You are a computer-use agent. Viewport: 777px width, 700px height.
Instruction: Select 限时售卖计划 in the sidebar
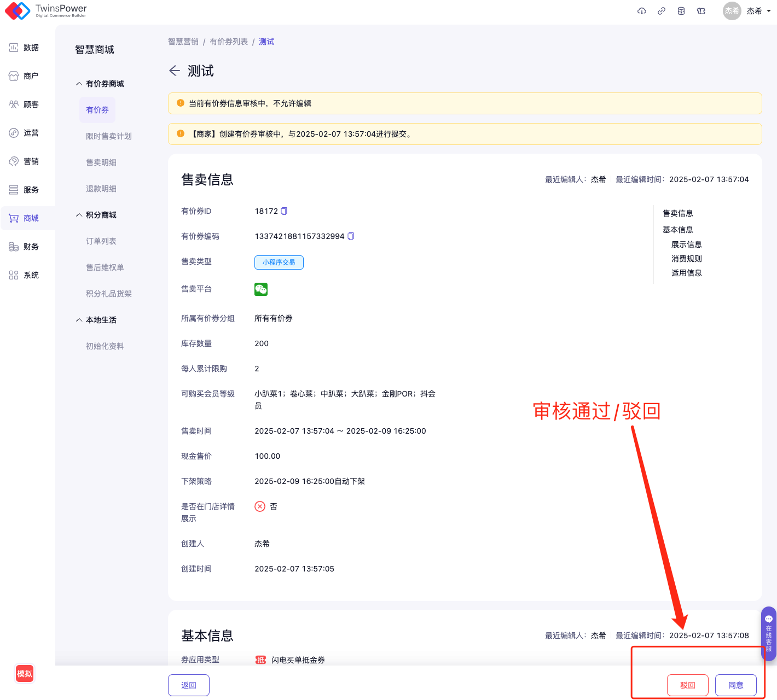pos(108,136)
